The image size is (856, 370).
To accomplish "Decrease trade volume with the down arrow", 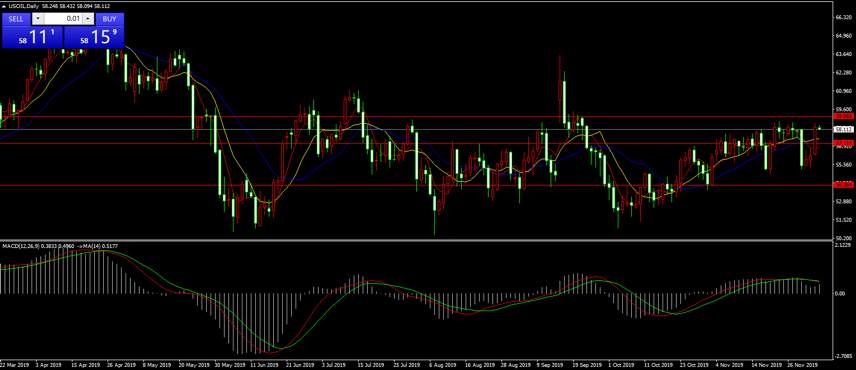I will coord(37,19).
